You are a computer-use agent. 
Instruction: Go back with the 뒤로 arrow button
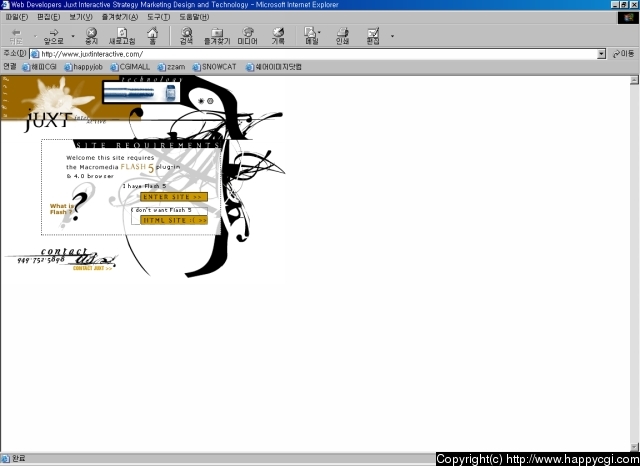pos(16,36)
